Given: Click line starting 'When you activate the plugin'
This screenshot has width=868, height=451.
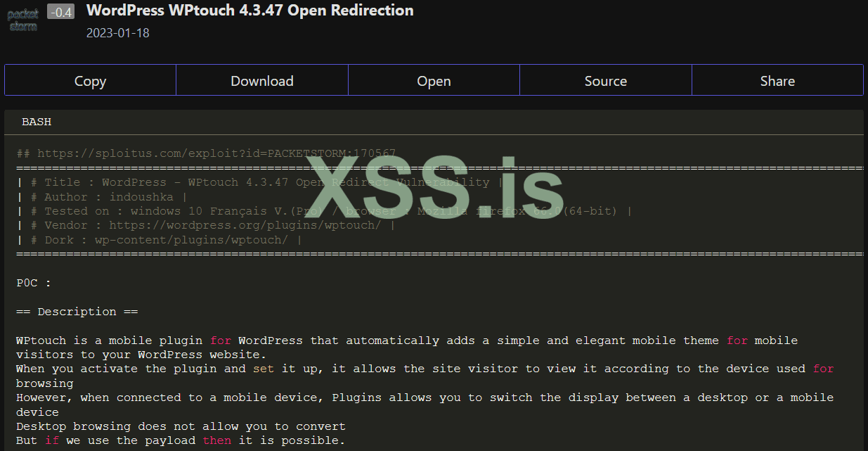Looking at the screenshot, I should [x=425, y=369].
